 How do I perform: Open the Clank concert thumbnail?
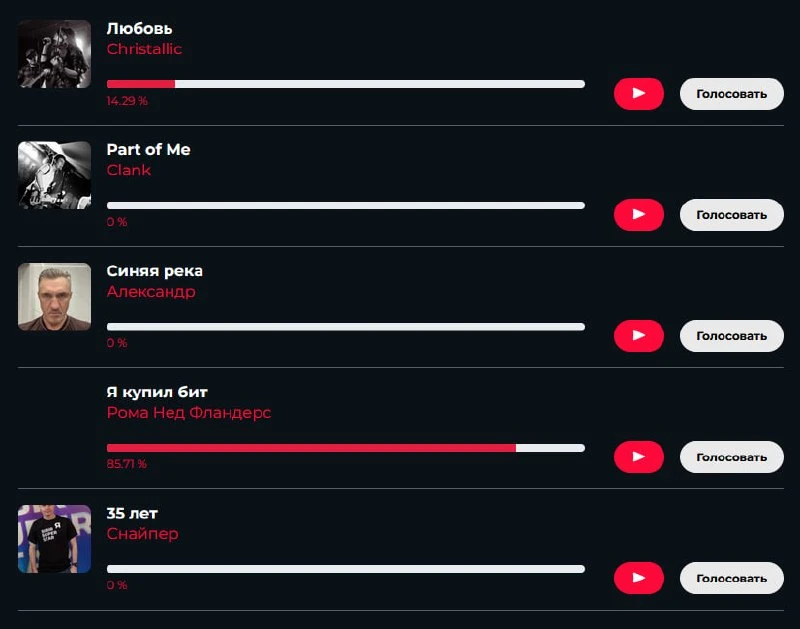[55, 175]
